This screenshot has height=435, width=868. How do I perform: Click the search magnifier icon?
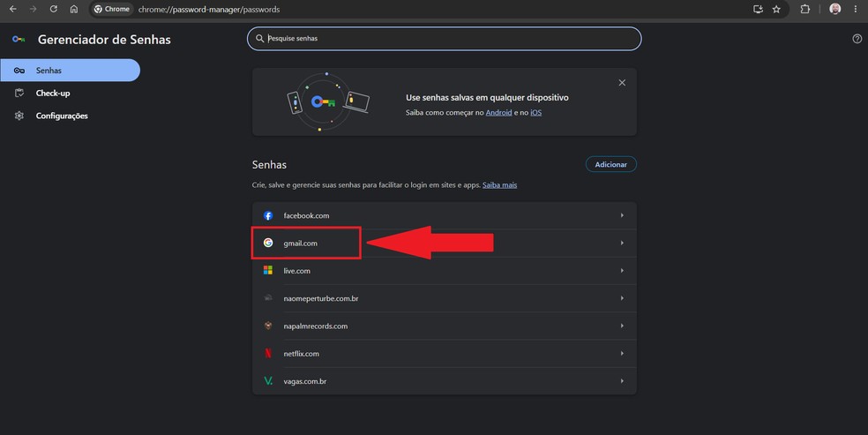(x=259, y=39)
